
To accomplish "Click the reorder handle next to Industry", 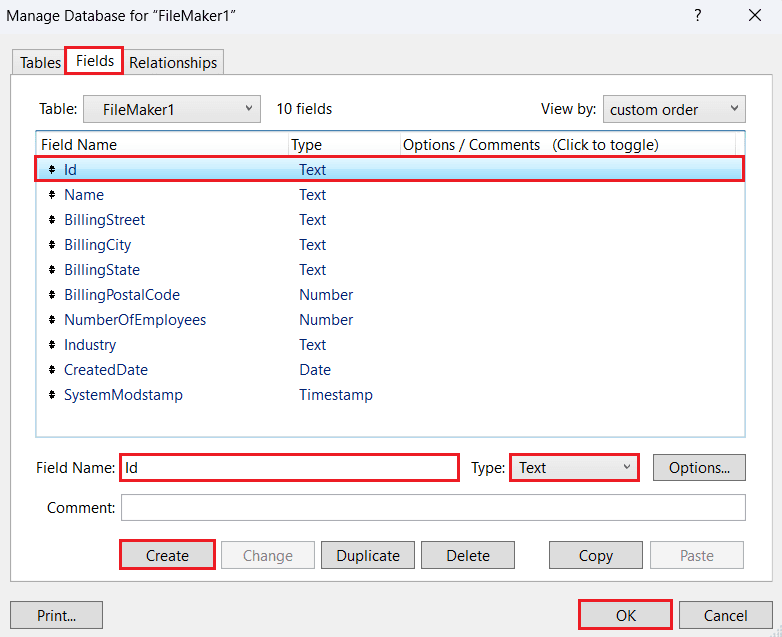I will click(52, 345).
